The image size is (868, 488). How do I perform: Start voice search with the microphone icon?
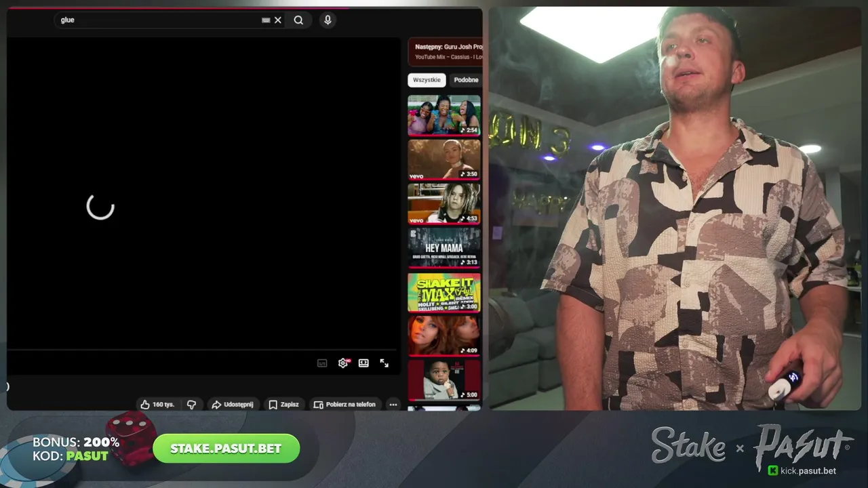[328, 20]
